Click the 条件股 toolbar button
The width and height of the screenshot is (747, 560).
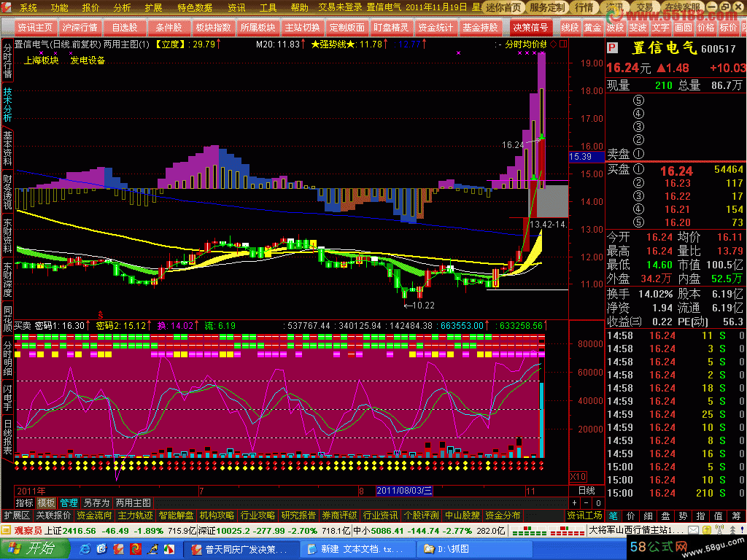(x=169, y=28)
